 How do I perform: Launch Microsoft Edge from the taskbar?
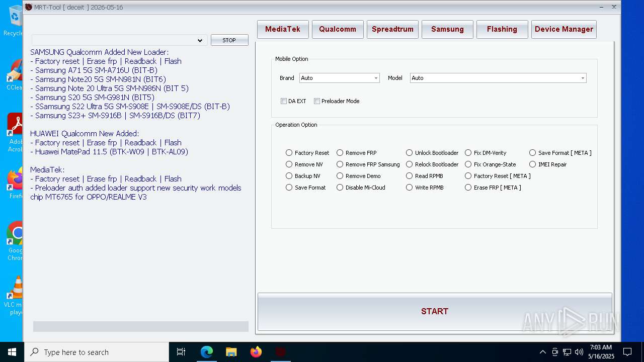pyautogui.click(x=207, y=352)
